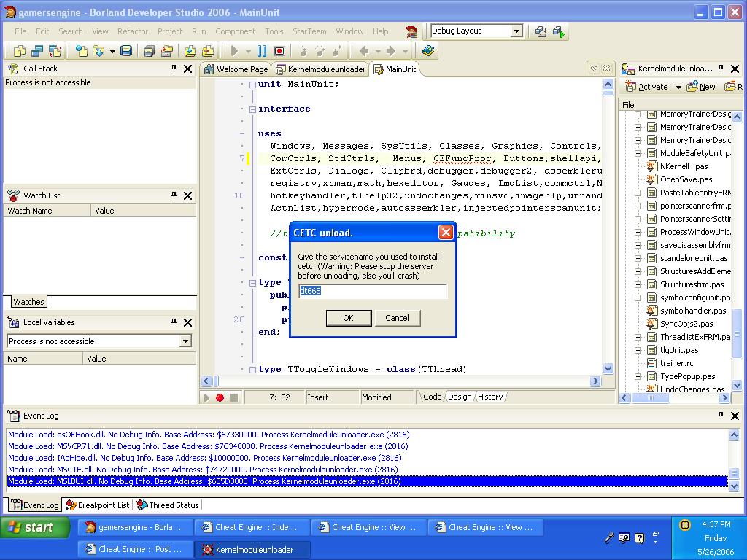Screen dimensions: 747x560
Task: Click the New icon in the project manager toolbar
Action: click(x=692, y=87)
